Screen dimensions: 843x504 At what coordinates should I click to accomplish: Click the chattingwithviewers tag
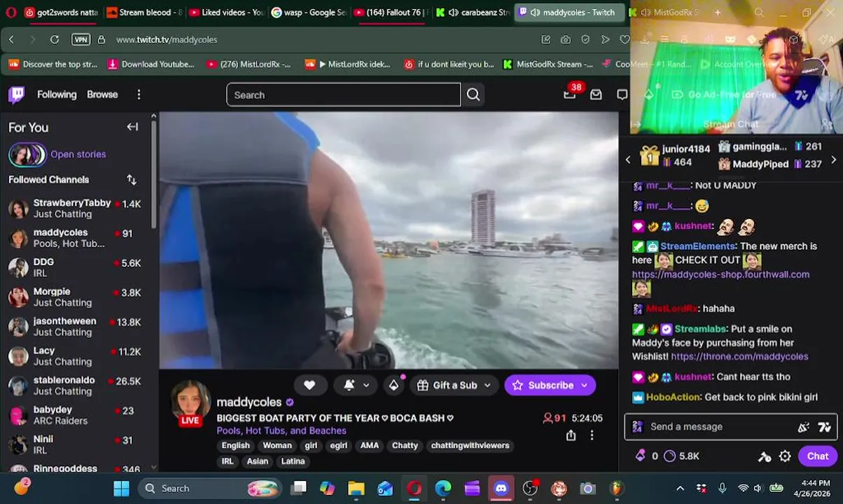470,446
